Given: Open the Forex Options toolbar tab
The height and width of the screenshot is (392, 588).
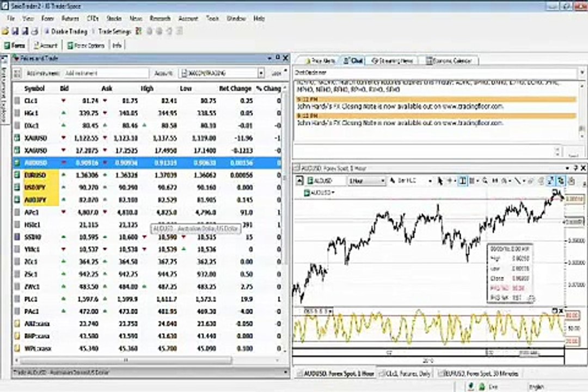Looking at the screenshot, I should [85, 46].
